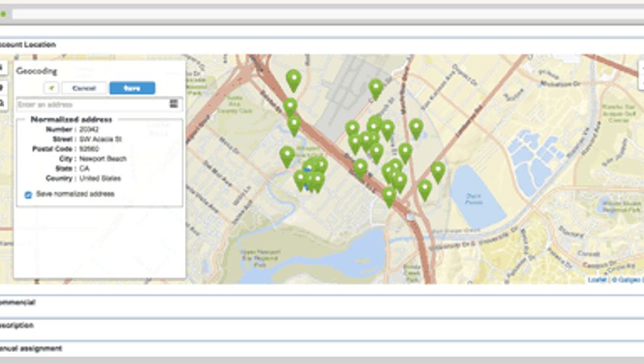This screenshot has width=644, height=363.
Task: Click the rightmost green map pin
Action: click(x=438, y=171)
